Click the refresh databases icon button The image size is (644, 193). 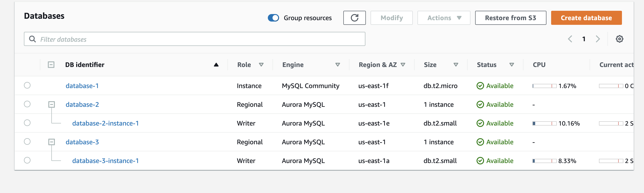pyautogui.click(x=354, y=18)
